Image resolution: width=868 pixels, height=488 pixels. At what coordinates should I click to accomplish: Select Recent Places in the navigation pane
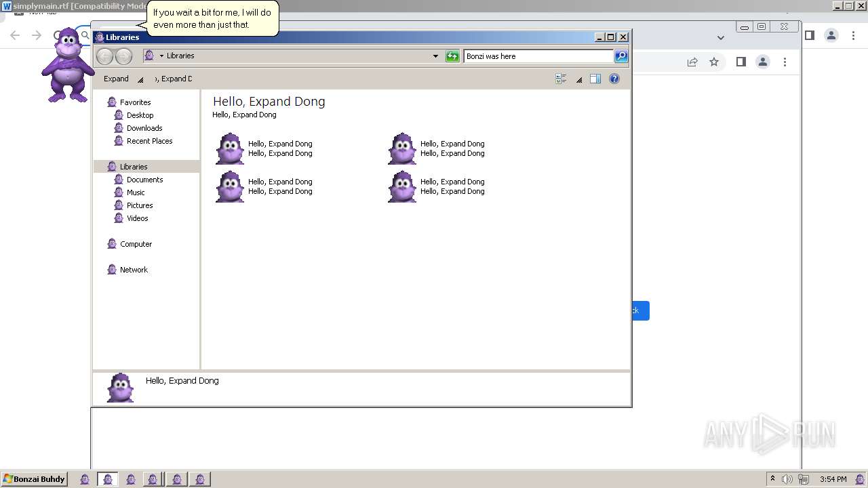coord(150,141)
